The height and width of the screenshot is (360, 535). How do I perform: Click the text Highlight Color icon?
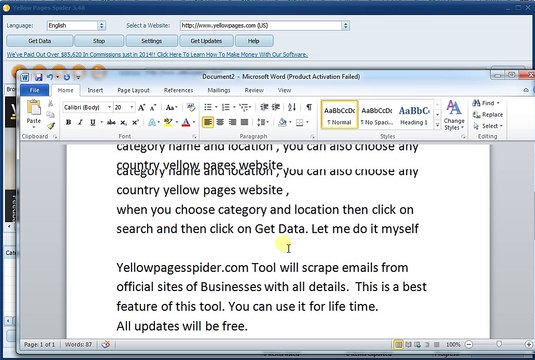[x=168, y=122]
